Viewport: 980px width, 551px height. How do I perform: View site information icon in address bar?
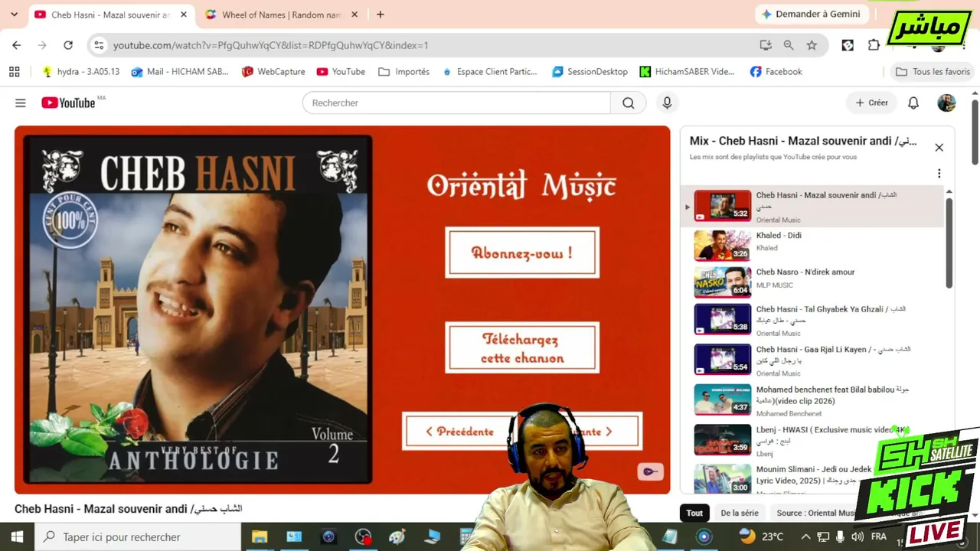99,45
